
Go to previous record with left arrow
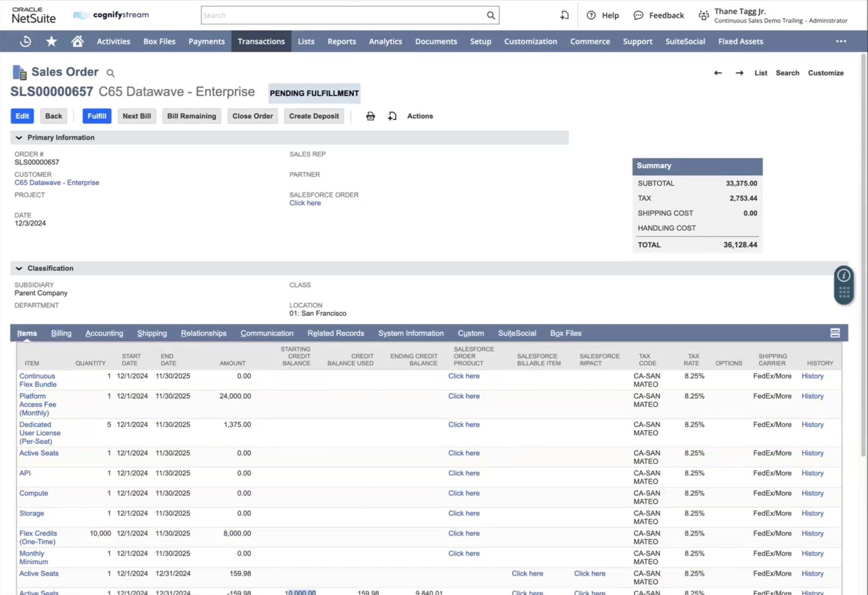click(x=718, y=73)
